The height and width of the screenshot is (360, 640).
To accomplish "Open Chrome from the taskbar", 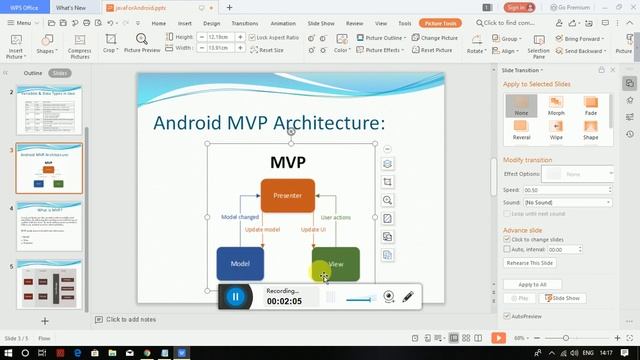I will 147,353.
